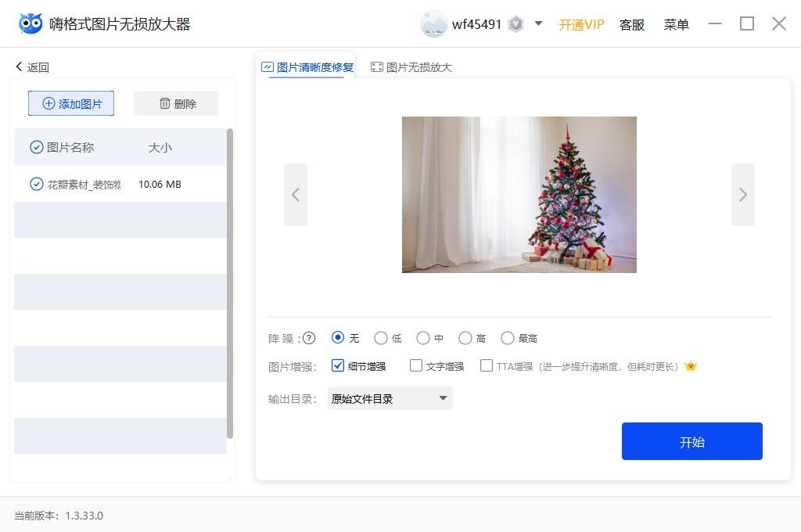801x532 pixels.
Task: Click the crown icon next to TTA增强
Action: [x=691, y=366]
